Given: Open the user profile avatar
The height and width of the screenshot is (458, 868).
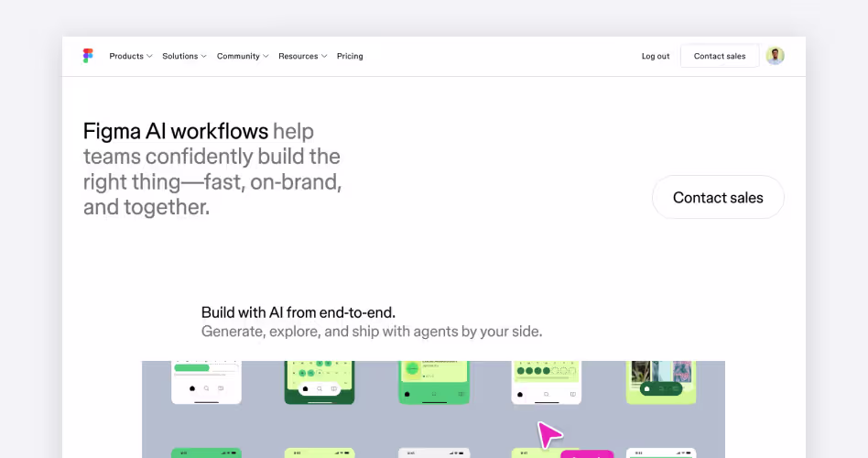Looking at the screenshot, I should click(x=775, y=56).
